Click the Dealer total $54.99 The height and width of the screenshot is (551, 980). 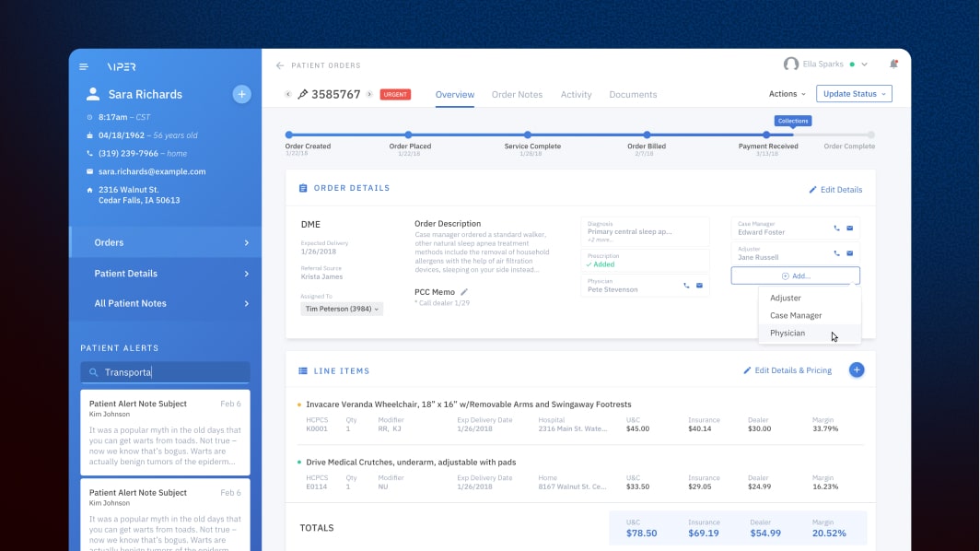[765, 533]
